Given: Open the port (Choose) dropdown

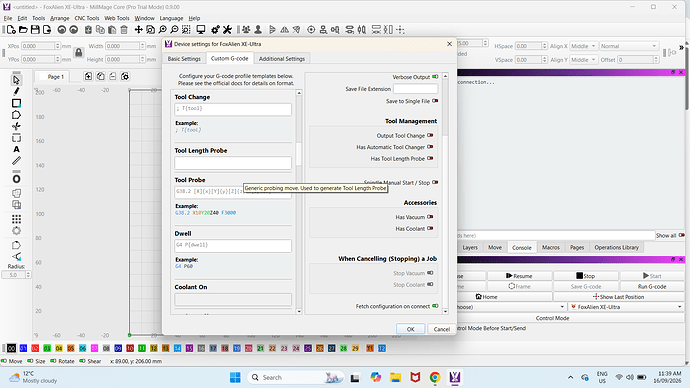Looking at the screenshot, I should [x=511, y=307].
